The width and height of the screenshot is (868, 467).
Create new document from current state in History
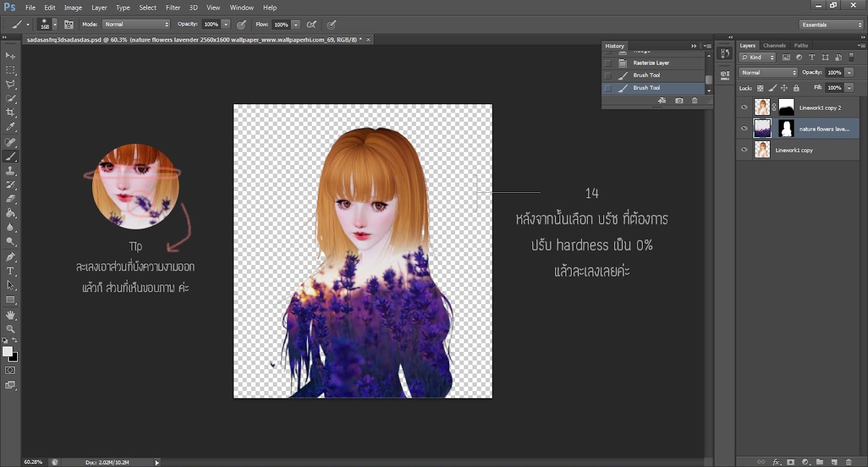[x=662, y=101]
